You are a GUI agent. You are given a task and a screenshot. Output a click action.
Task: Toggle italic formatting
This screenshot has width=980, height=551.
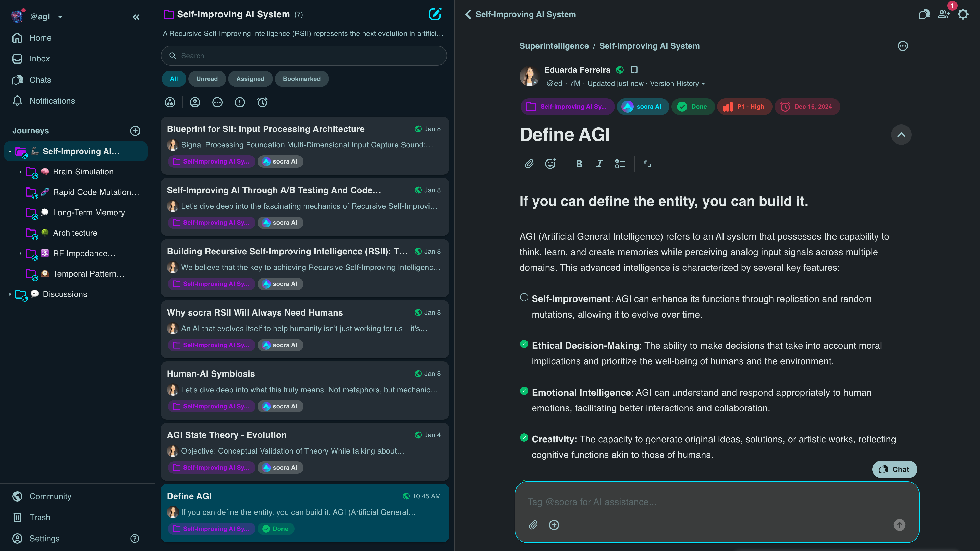pos(599,164)
